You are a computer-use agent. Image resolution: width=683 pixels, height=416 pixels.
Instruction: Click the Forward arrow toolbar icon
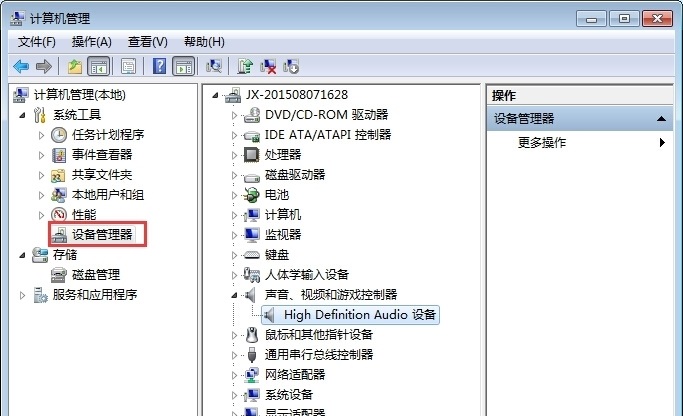tap(44, 67)
